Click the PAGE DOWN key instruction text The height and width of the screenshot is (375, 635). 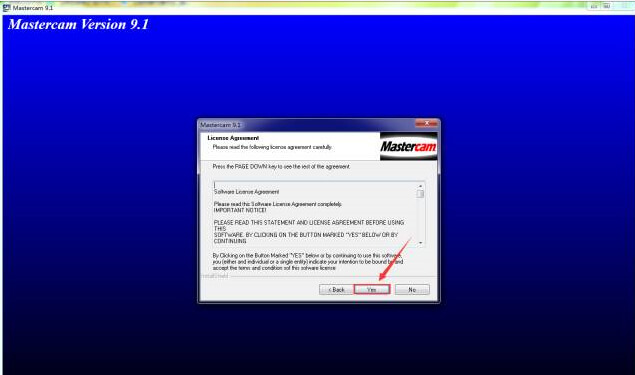tap(281, 166)
